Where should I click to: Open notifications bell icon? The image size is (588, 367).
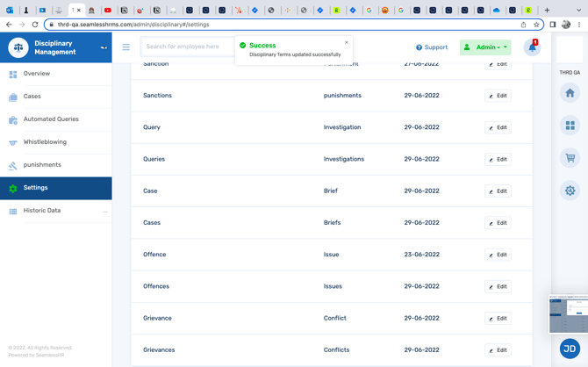point(532,47)
